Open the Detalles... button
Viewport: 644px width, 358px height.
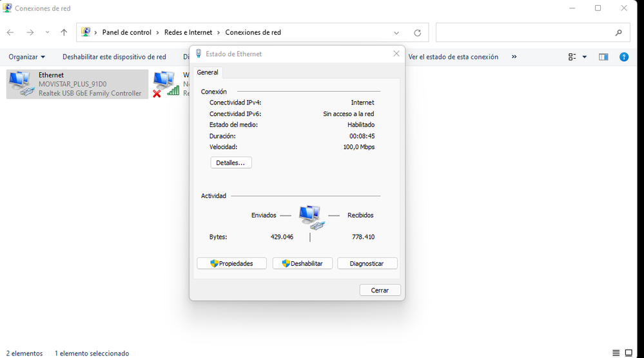(x=231, y=163)
